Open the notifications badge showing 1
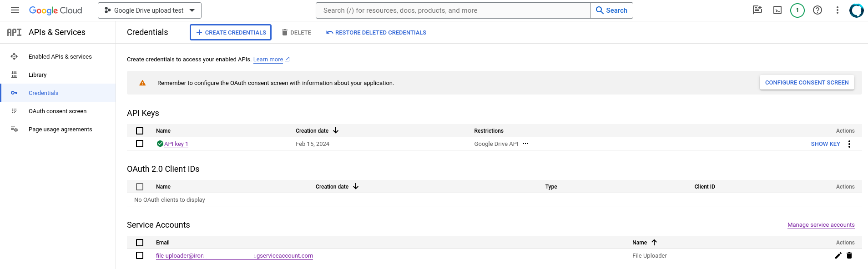The width and height of the screenshot is (868, 269). point(797,10)
